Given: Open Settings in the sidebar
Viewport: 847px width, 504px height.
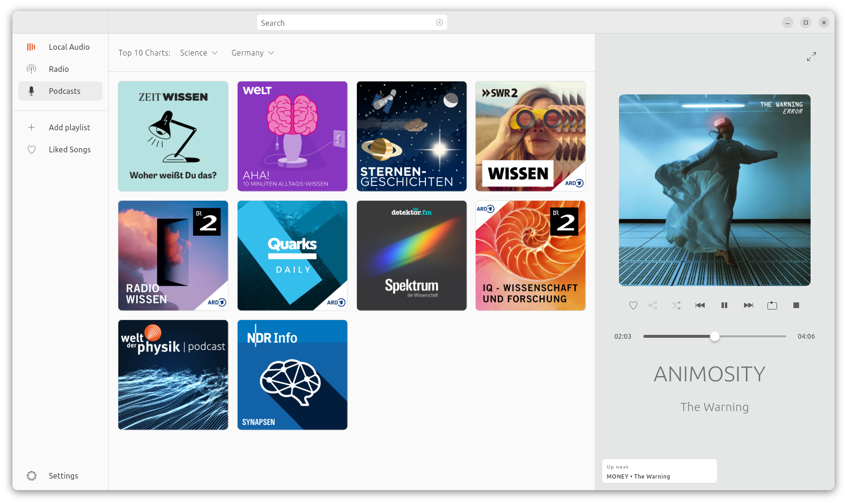Looking at the screenshot, I should tap(60, 476).
